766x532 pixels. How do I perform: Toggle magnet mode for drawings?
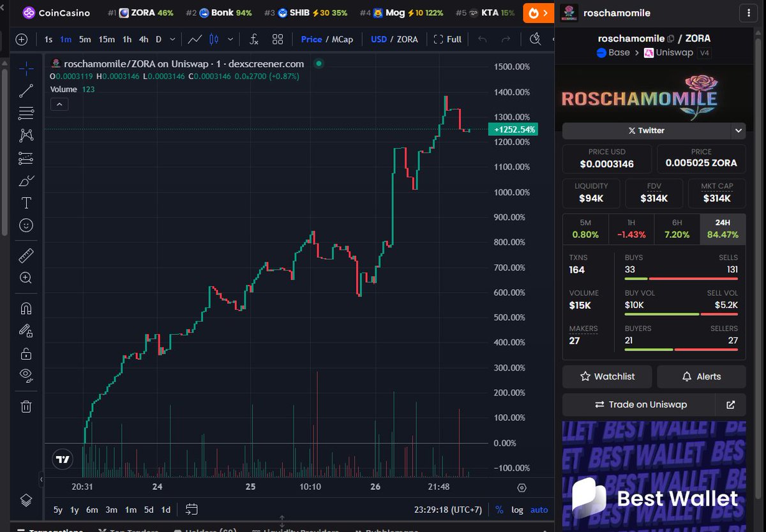pos(26,309)
